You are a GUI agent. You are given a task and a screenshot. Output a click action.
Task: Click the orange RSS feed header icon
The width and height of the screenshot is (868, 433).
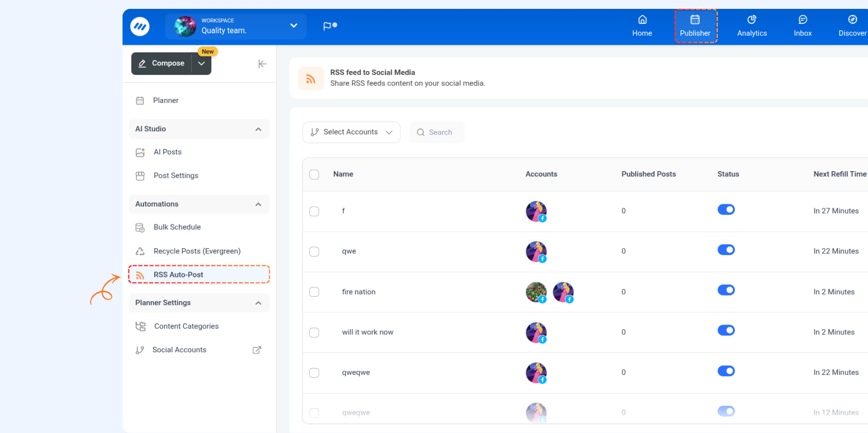(x=311, y=78)
